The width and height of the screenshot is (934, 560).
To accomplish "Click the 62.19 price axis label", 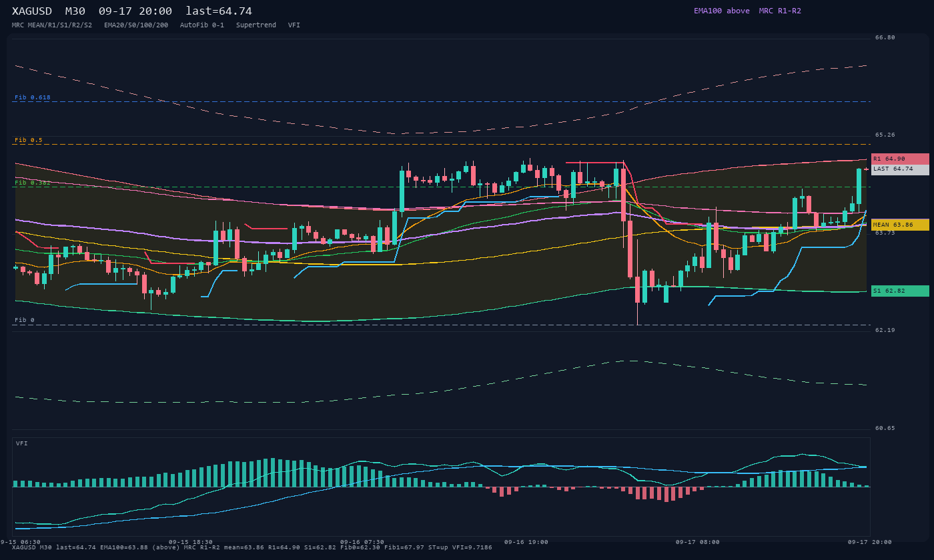I will coord(885,330).
